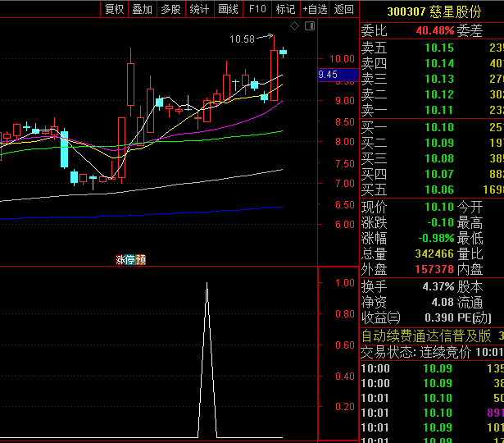Click the diamond icon above chart

[294, 26]
